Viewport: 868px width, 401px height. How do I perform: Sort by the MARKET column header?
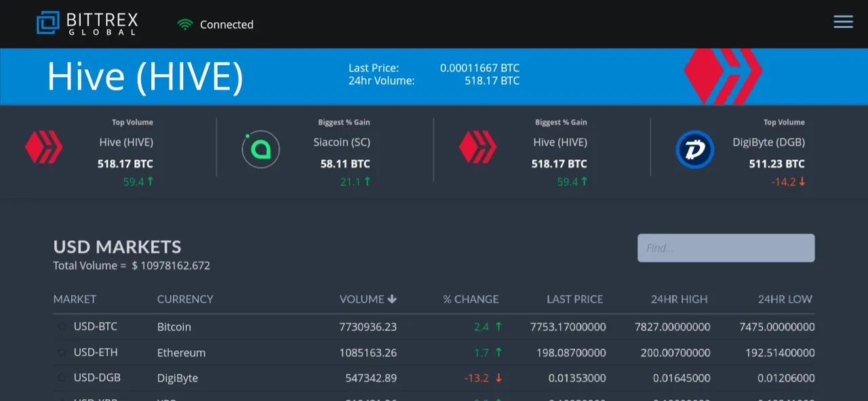click(x=75, y=299)
